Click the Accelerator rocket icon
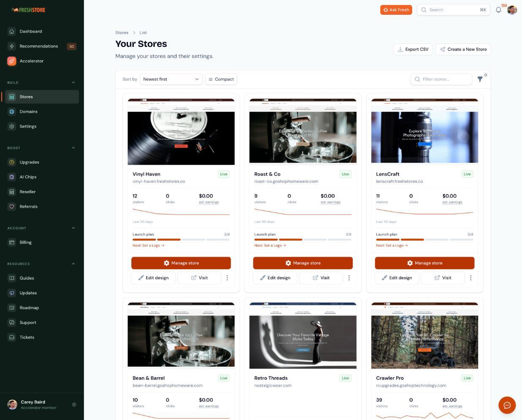Screen dimensions: 522x420 coord(12,61)
